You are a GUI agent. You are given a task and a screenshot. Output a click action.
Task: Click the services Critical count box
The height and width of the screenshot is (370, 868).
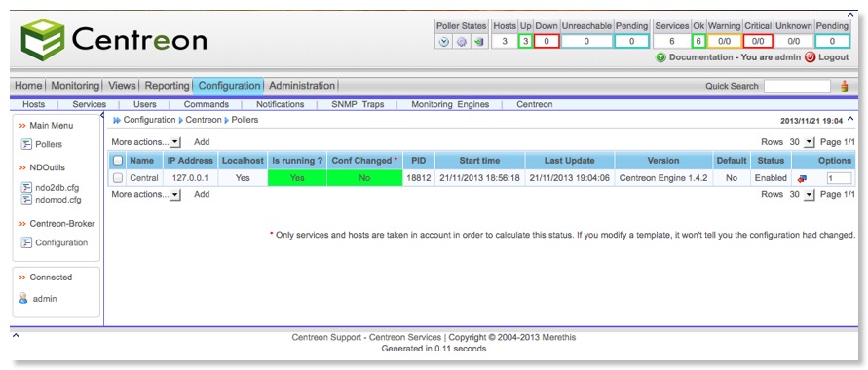(758, 42)
